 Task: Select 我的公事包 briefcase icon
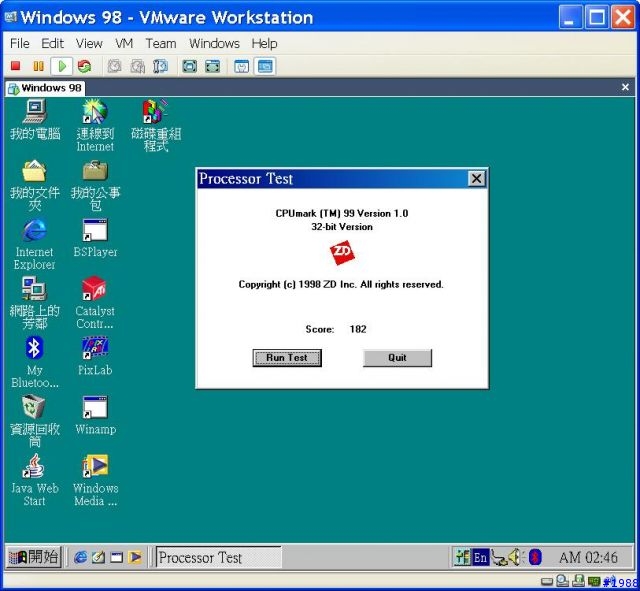pyautogui.click(x=95, y=184)
